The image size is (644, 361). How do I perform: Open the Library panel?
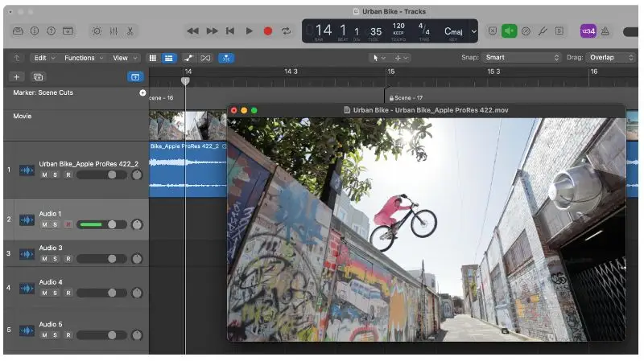pos(19,31)
